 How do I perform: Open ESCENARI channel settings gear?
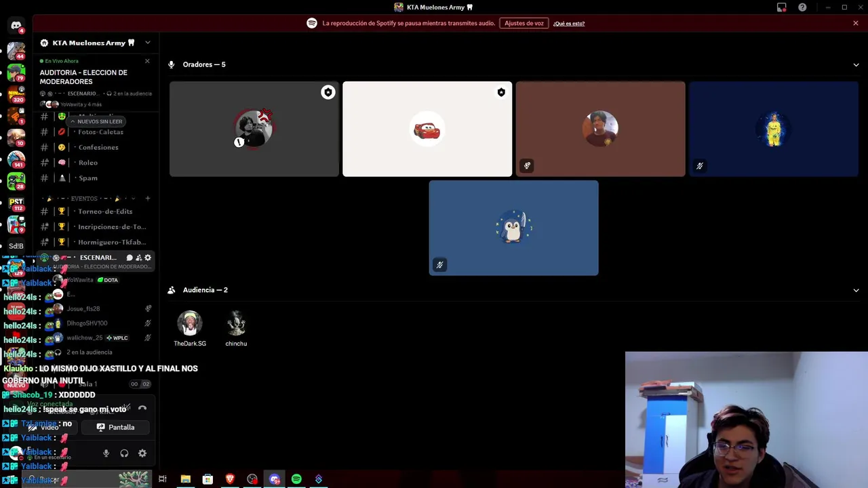pos(148,258)
